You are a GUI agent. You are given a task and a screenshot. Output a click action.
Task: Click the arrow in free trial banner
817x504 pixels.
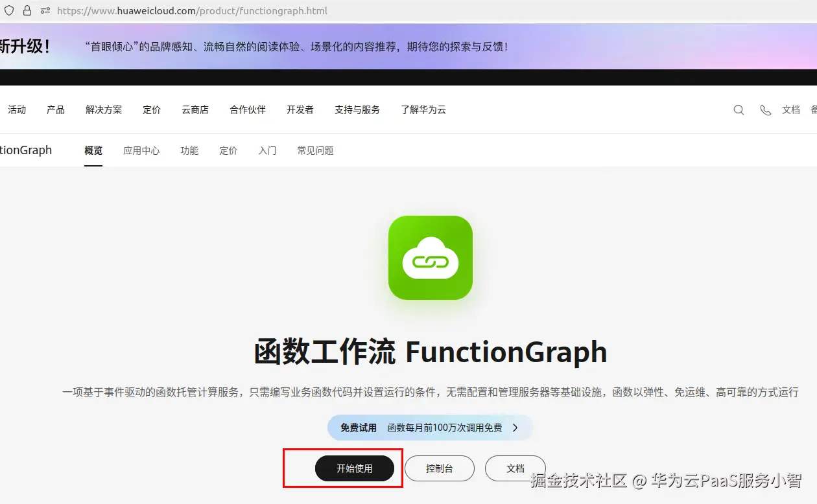tap(515, 428)
